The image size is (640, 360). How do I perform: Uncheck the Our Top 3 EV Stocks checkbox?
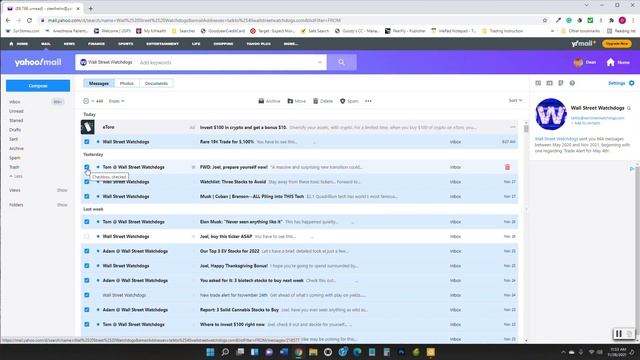[x=87, y=251]
